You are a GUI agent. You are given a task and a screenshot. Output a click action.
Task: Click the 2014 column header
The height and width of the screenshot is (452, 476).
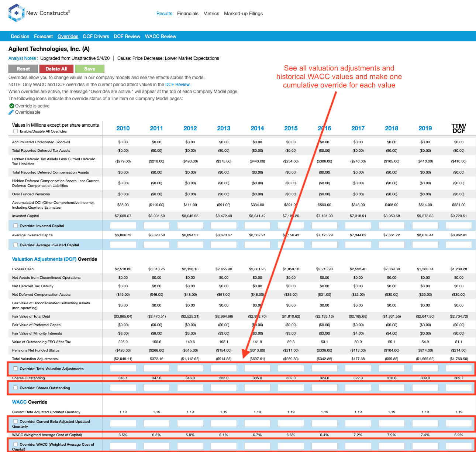pyautogui.click(x=257, y=128)
